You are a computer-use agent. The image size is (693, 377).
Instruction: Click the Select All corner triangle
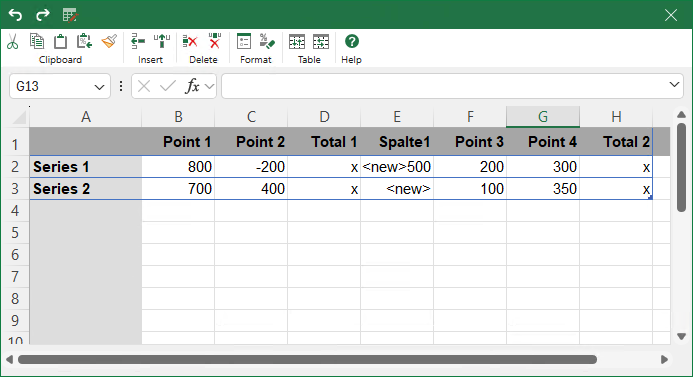coord(19,117)
